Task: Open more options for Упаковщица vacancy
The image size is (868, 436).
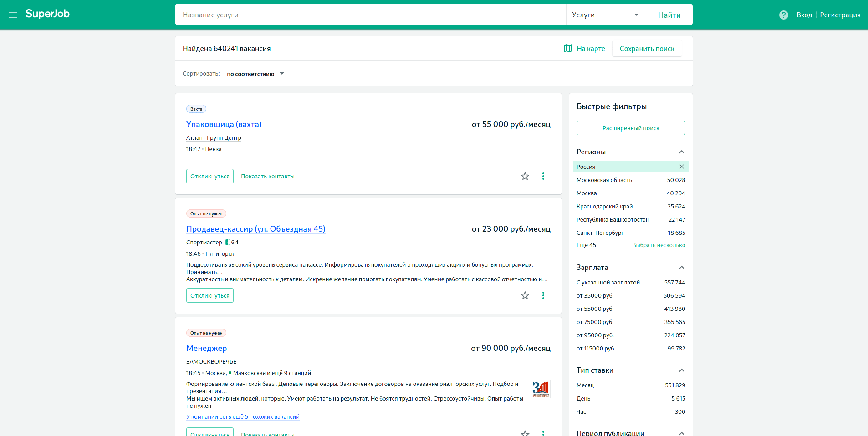Action: click(x=543, y=176)
